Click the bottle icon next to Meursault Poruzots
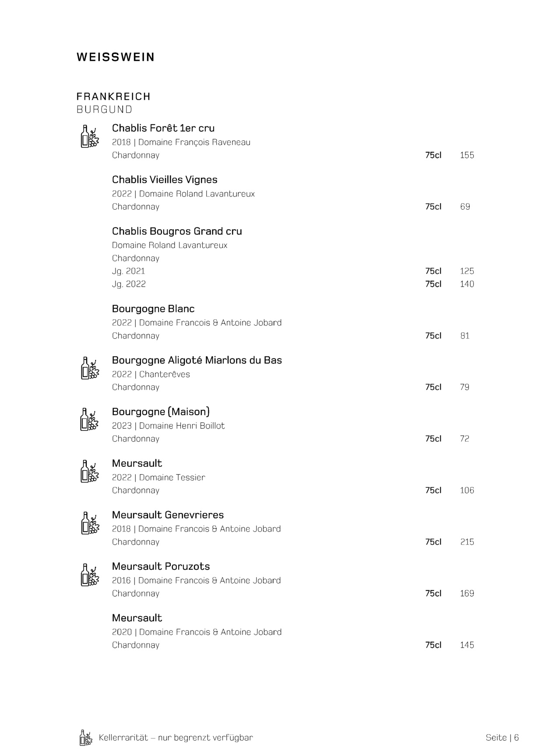This screenshot has width=535, height=756. (x=90, y=574)
